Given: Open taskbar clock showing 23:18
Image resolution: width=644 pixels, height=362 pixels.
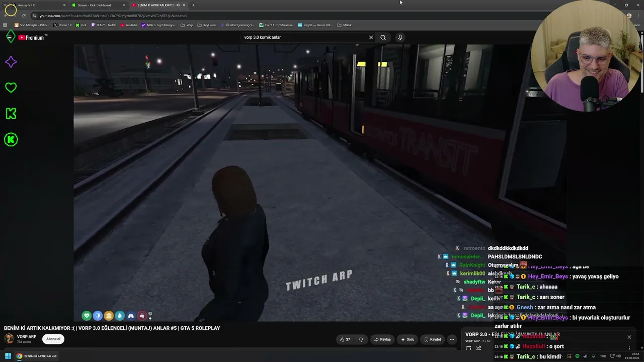Looking at the screenshot, I should 632,356.
